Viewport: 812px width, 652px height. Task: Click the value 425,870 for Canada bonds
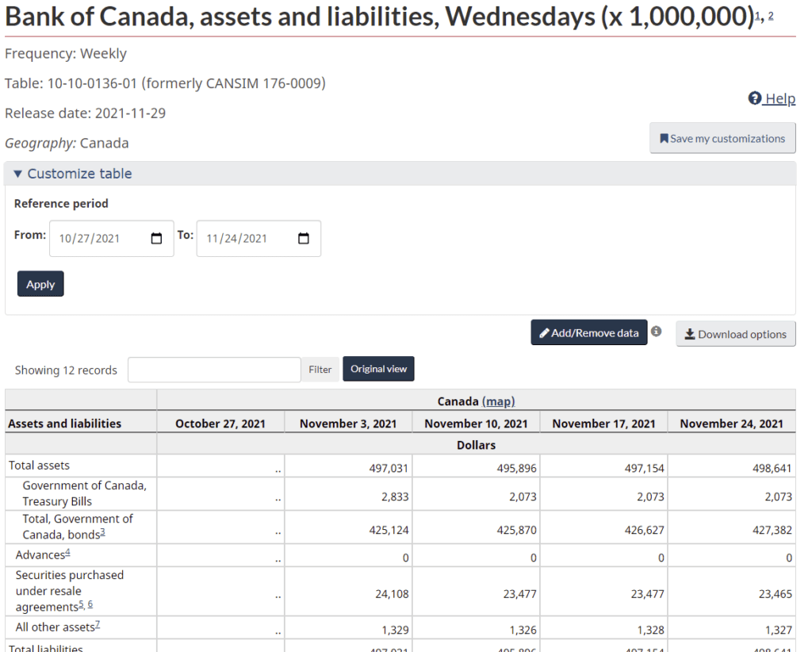(517, 530)
